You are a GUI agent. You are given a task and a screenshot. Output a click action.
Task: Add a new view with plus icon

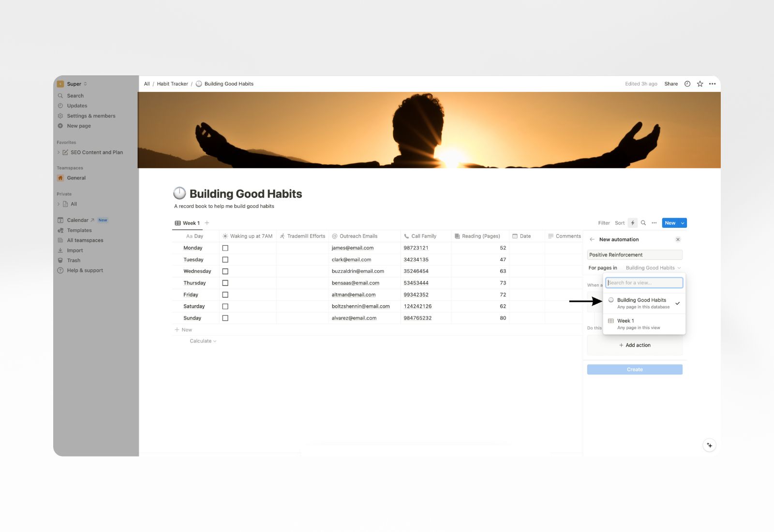[x=207, y=223]
